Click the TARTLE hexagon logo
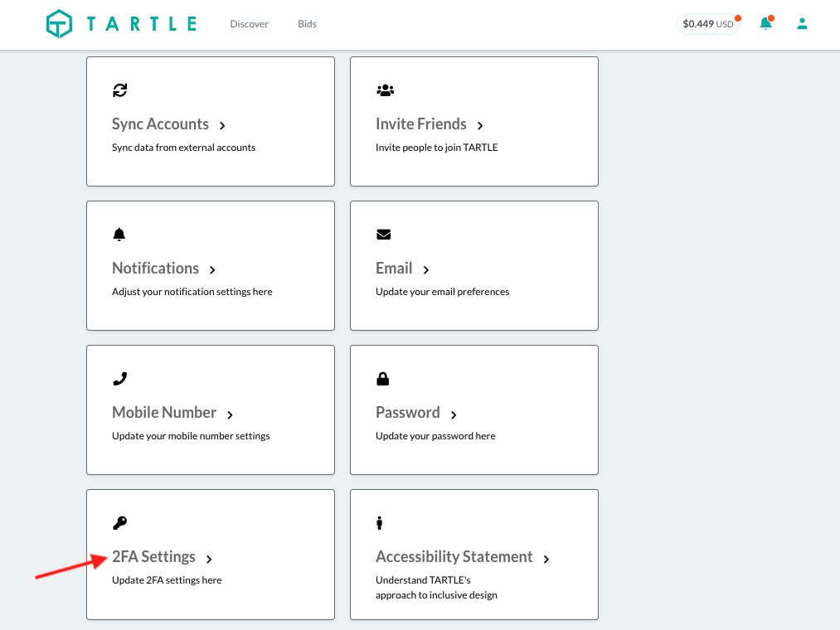Screen dimensions: 840x630 pos(59,24)
